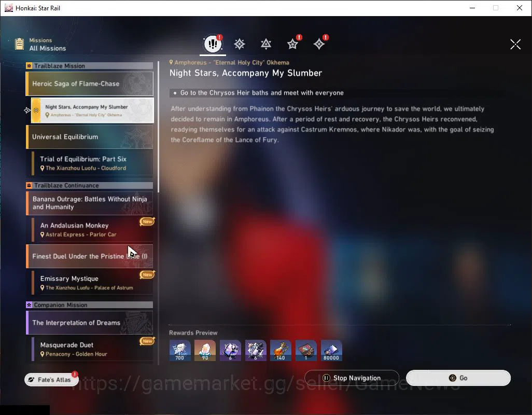The image size is (532, 415).
Task: Select Trial of Equilibrium: Part Six
Action: (92, 163)
